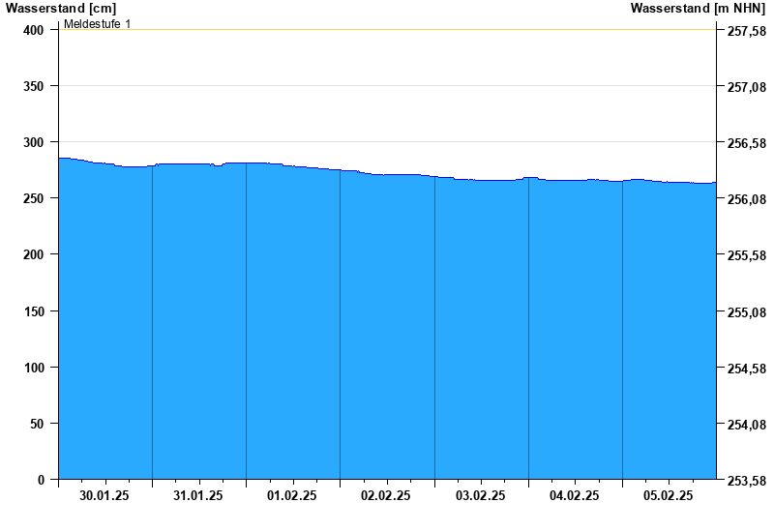Click the 250 tick on left axis
774x532 pixels.
tap(34, 198)
